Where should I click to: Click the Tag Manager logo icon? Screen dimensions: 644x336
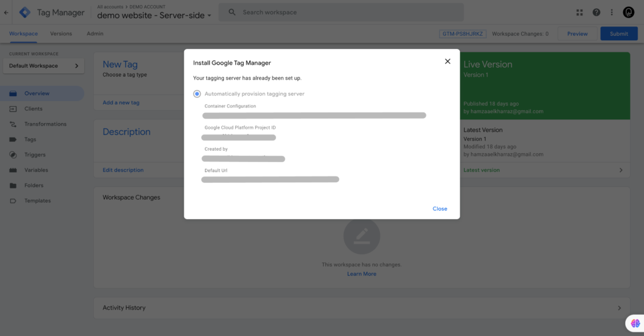[25, 13]
